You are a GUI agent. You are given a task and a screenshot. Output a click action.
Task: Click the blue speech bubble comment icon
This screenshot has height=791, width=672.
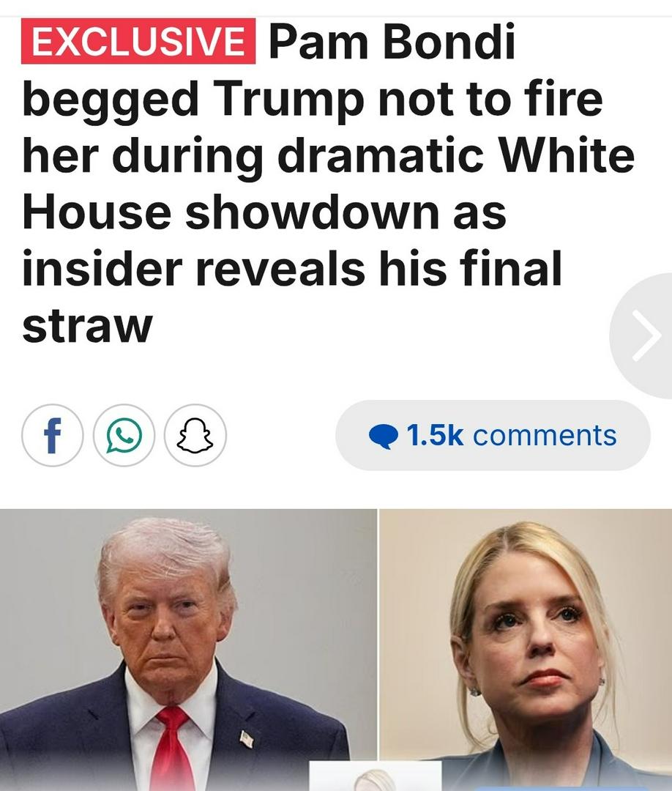point(384,437)
